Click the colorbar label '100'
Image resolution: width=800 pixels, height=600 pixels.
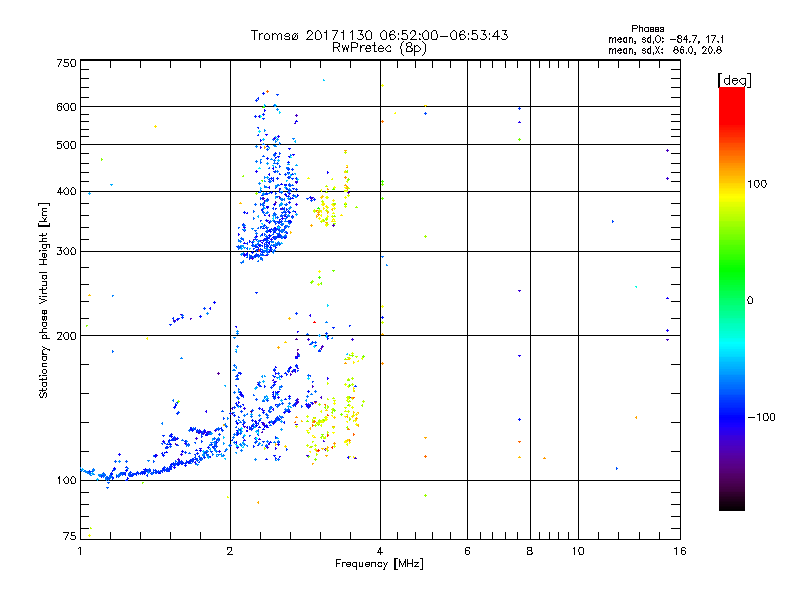pos(757,184)
